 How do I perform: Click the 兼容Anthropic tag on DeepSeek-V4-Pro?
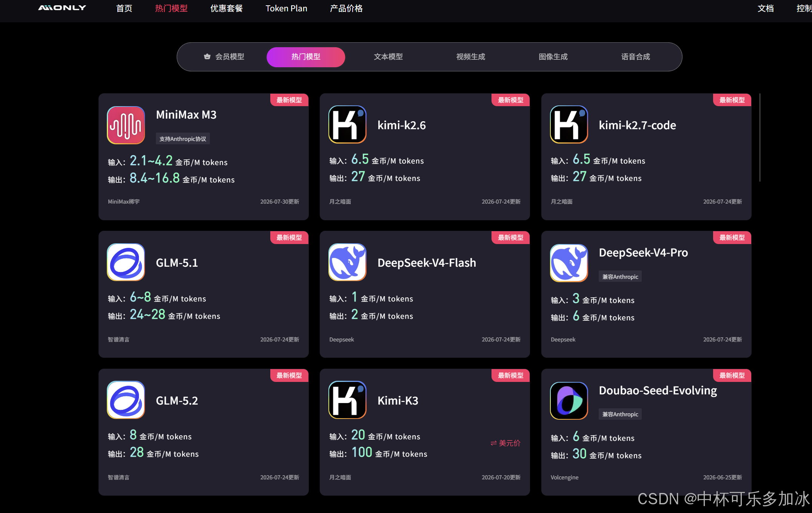point(620,277)
